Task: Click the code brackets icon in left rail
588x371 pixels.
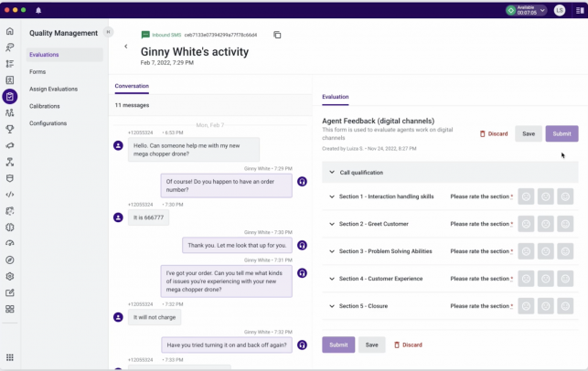Action: [10, 195]
